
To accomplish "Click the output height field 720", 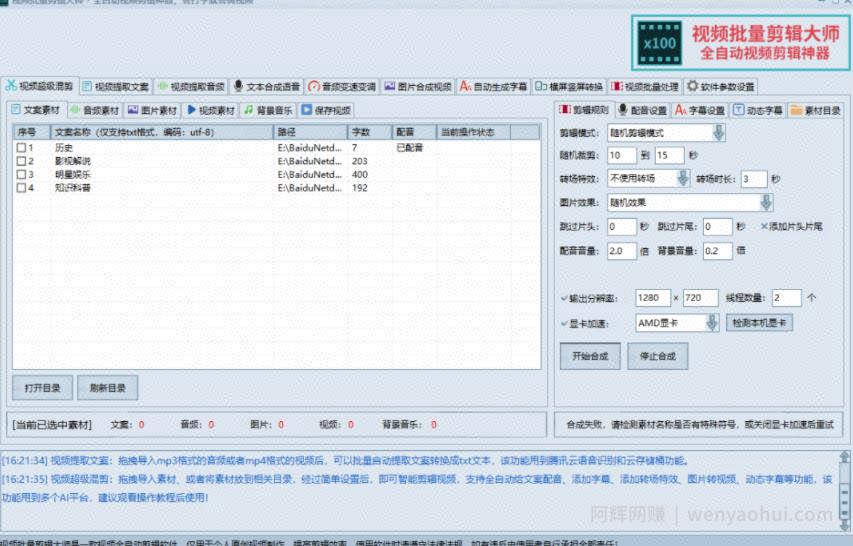I will tap(701, 297).
